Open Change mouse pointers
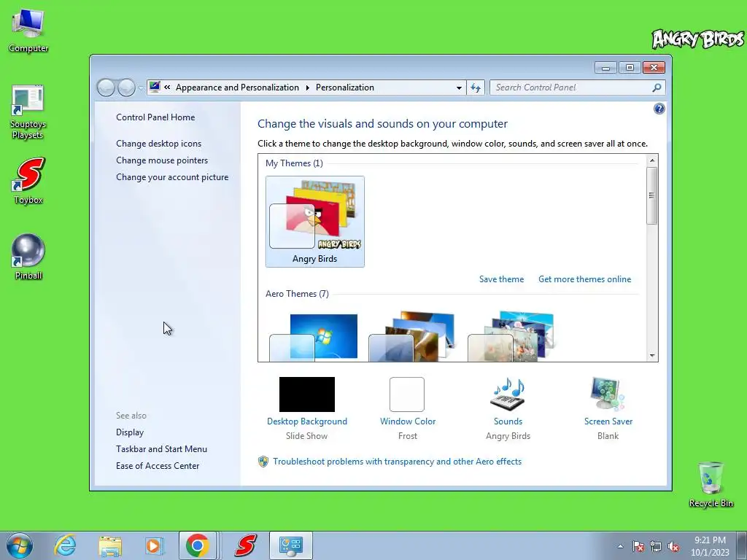 162,160
